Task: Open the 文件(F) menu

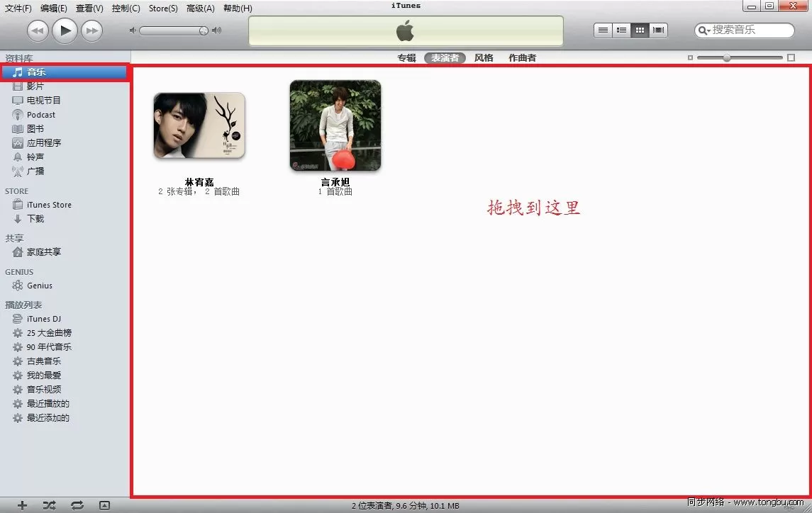Action: coord(18,9)
